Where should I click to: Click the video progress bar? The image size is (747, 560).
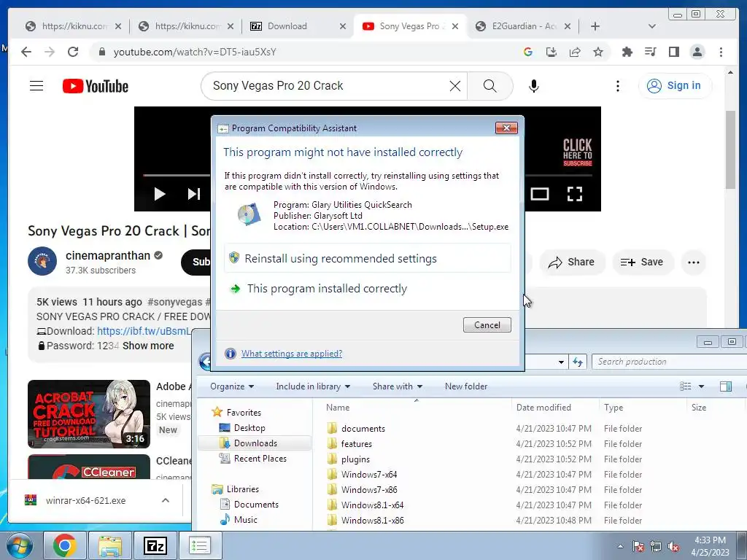coord(177,175)
